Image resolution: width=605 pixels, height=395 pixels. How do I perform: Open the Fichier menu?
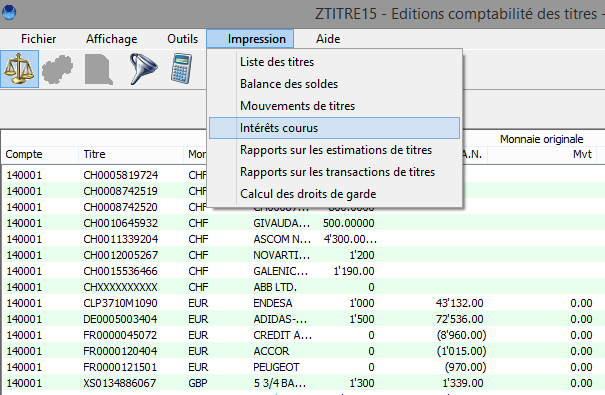pyautogui.click(x=38, y=39)
